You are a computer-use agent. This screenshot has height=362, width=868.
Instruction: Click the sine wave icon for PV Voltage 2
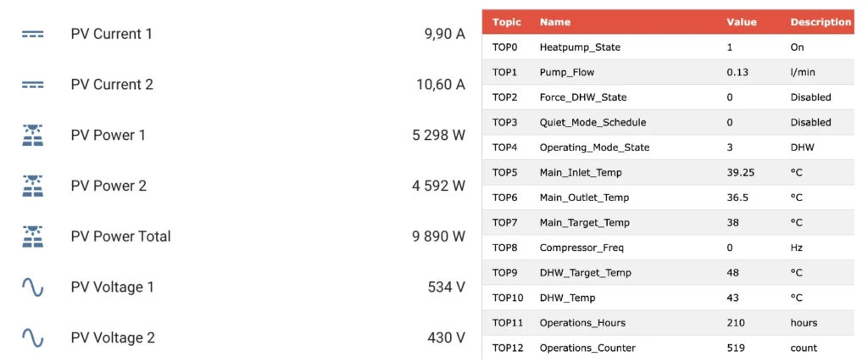coord(32,337)
